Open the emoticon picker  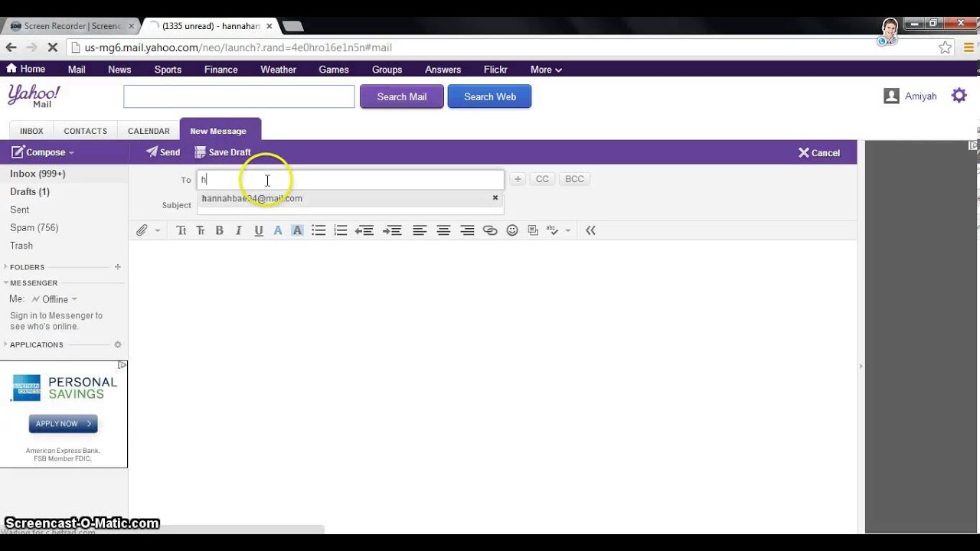point(512,230)
